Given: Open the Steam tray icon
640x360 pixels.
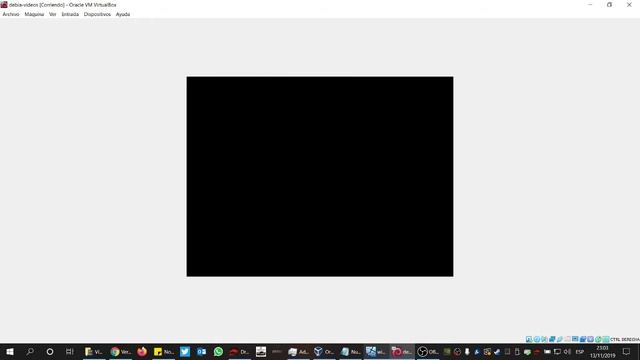Looking at the screenshot, I should point(497,351).
